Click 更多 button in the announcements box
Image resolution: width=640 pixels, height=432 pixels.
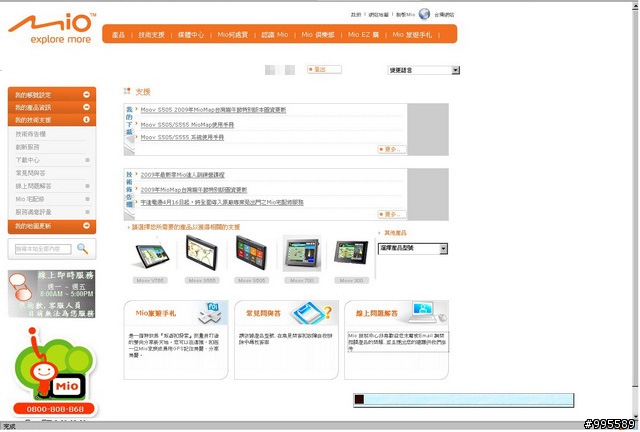pos(391,214)
